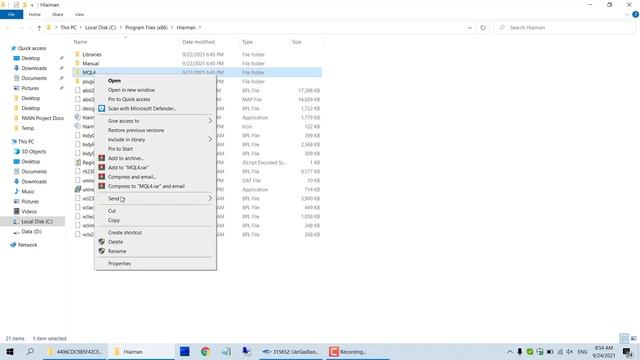Click the ENG language indicator

point(582,351)
